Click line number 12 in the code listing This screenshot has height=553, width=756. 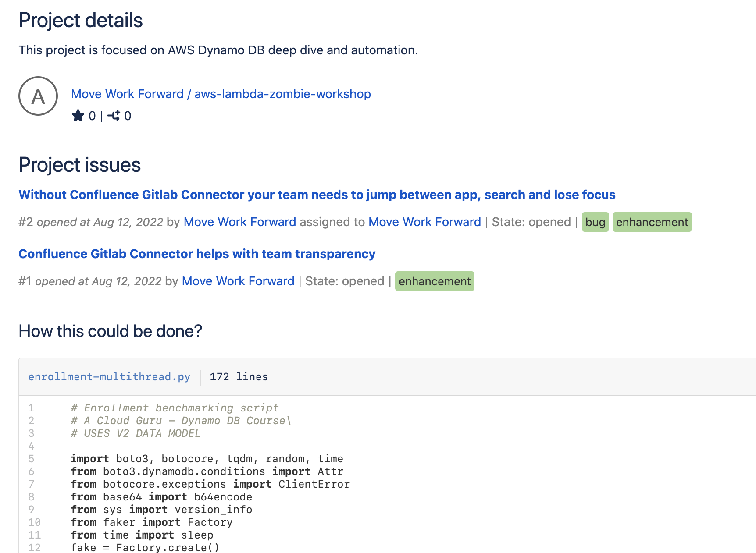34,547
